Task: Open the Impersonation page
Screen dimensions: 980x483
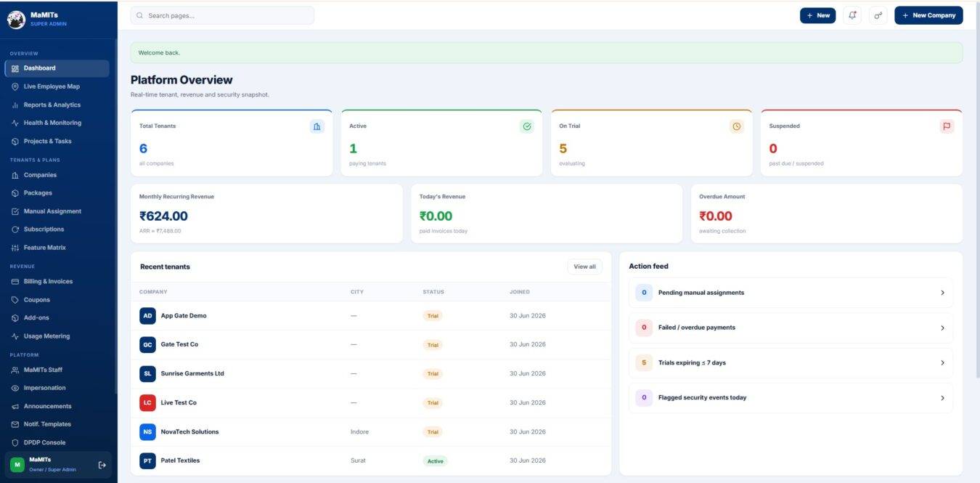Action: tap(57, 388)
